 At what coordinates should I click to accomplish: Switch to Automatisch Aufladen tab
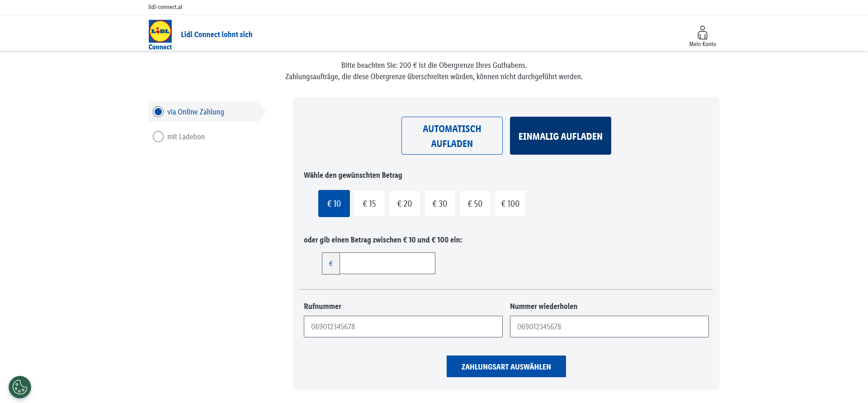tap(452, 136)
